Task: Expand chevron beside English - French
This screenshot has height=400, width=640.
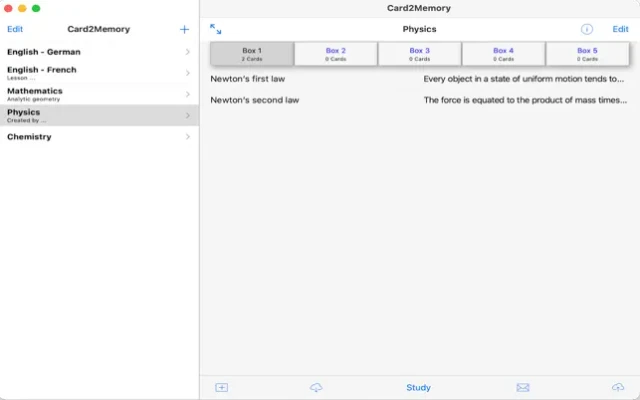Action: [188, 73]
